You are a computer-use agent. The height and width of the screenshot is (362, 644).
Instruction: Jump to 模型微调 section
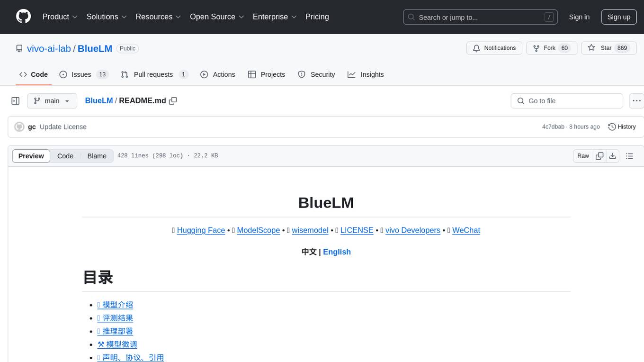click(x=117, y=344)
